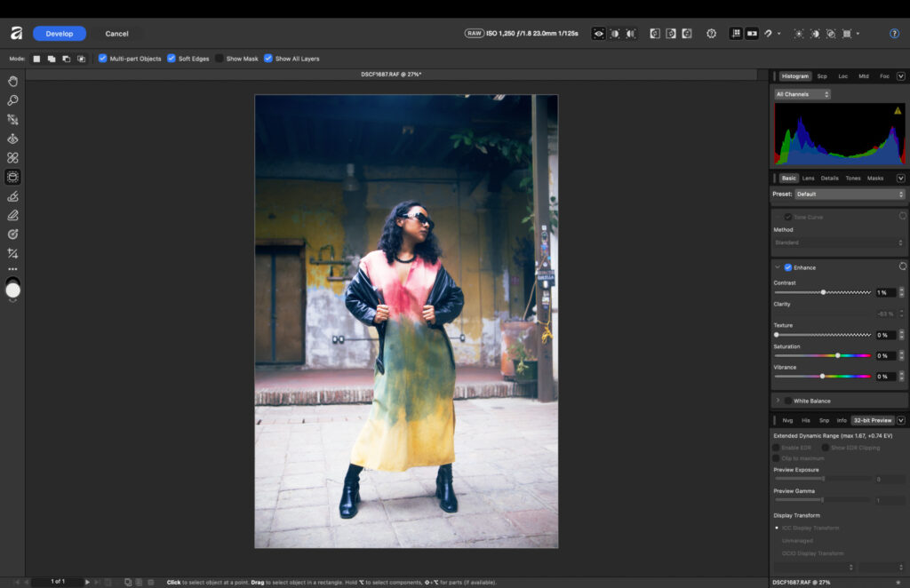Click the eye preview view icon
910x588 pixels.
click(x=598, y=34)
